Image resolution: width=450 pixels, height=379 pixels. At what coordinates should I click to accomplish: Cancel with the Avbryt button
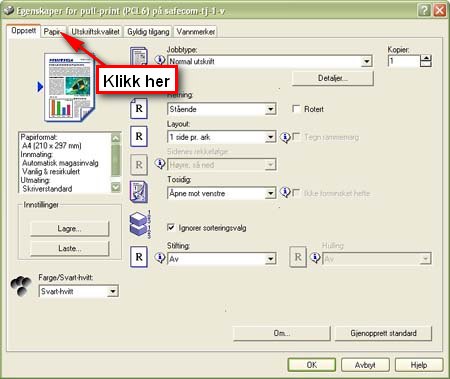click(365, 365)
